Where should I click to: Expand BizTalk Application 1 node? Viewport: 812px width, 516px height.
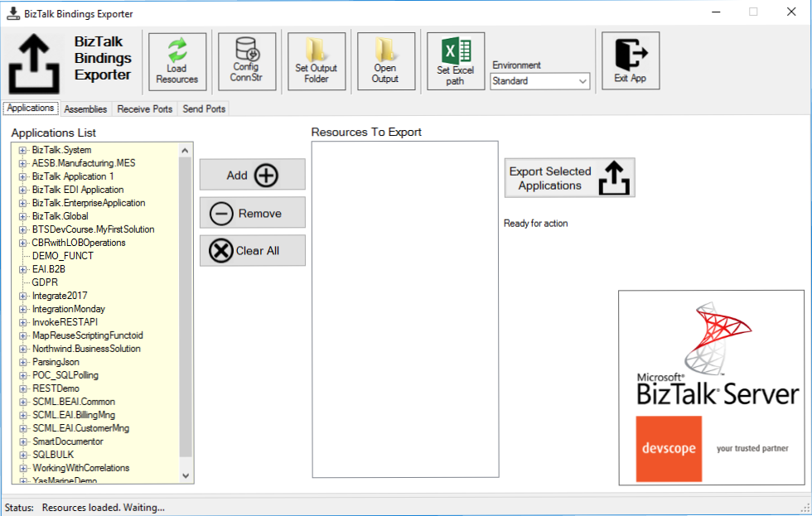click(22, 176)
